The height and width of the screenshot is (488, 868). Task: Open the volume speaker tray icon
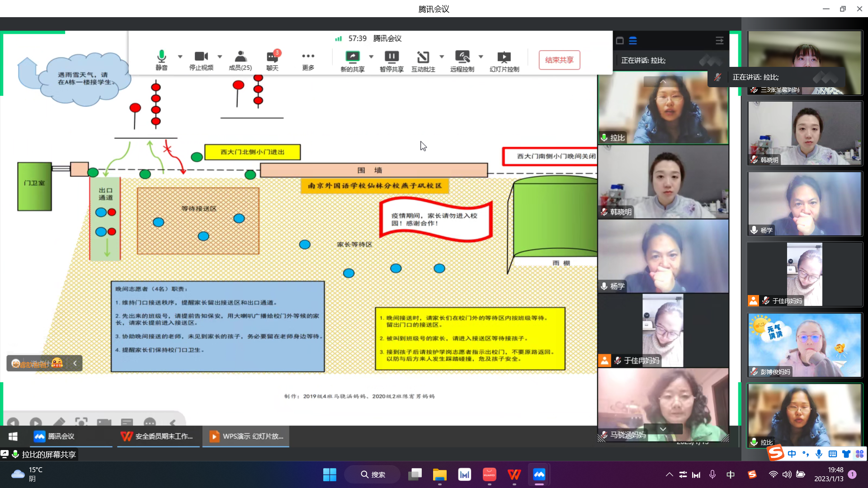pyautogui.click(x=787, y=474)
